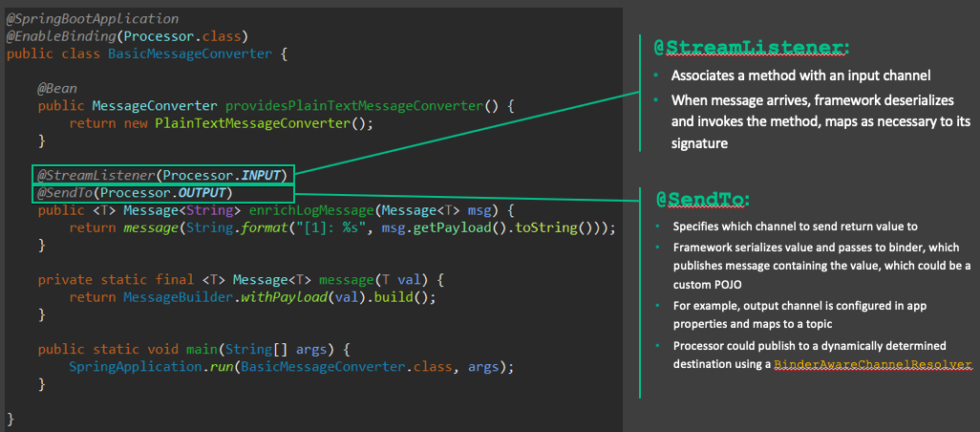Click the @SendTo(Processor.OUTPUT) annotation
The width and height of the screenshot is (980, 432).
(x=162, y=193)
